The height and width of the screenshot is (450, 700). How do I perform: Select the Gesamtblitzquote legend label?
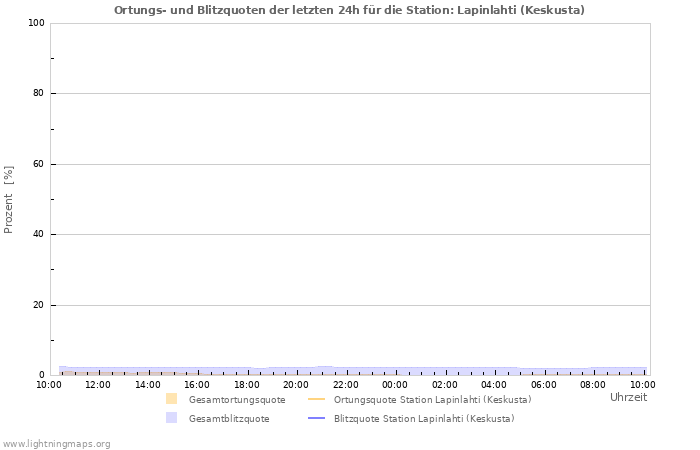[x=228, y=418]
